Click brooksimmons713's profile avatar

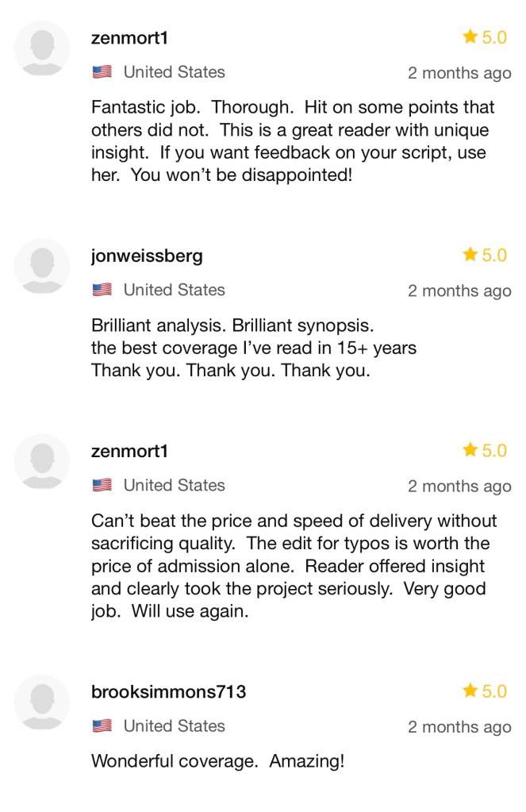tap(43, 702)
